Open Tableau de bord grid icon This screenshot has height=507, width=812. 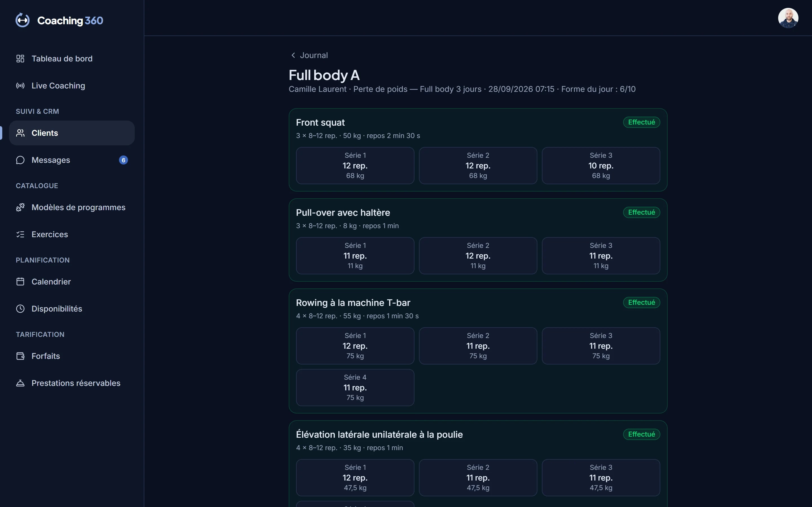[20, 59]
